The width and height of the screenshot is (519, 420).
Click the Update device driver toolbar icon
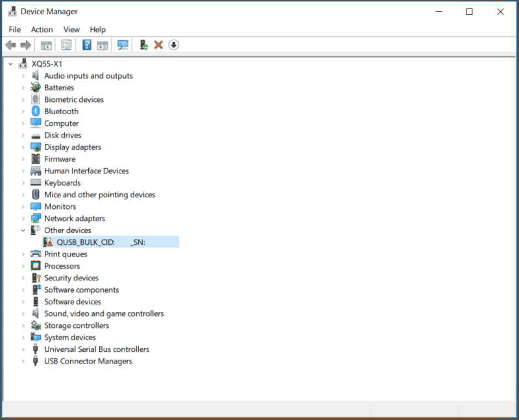tap(143, 45)
